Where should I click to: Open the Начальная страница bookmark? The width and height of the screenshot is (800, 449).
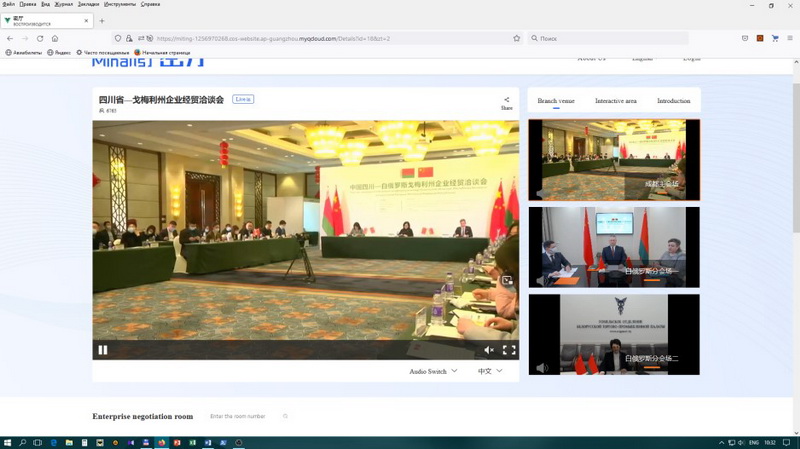(x=162, y=53)
